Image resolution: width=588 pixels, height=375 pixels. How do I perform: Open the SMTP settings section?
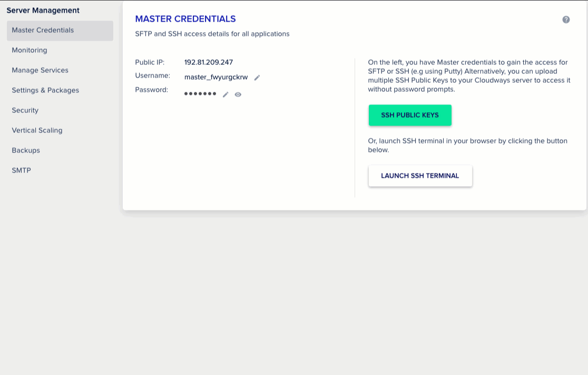point(21,170)
